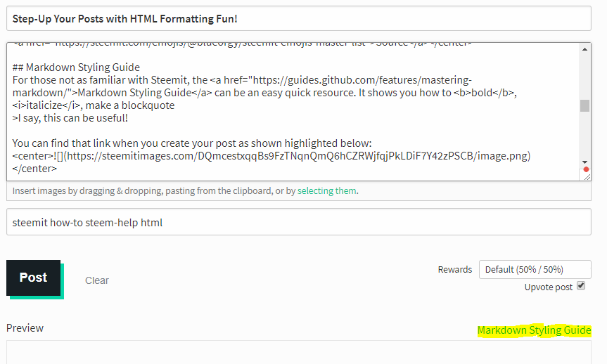This screenshot has height=364, width=607.
Task: Submit with the Post button
Action: [33, 278]
